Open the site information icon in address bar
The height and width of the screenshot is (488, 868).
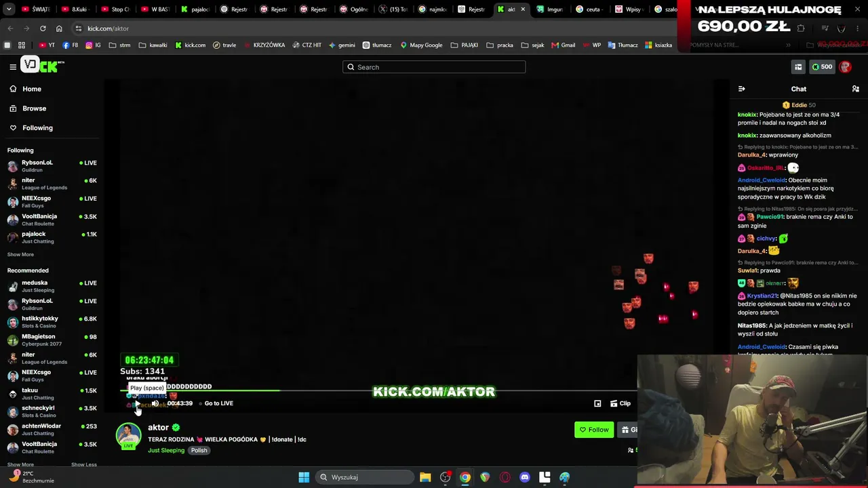pyautogui.click(x=79, y=28)
